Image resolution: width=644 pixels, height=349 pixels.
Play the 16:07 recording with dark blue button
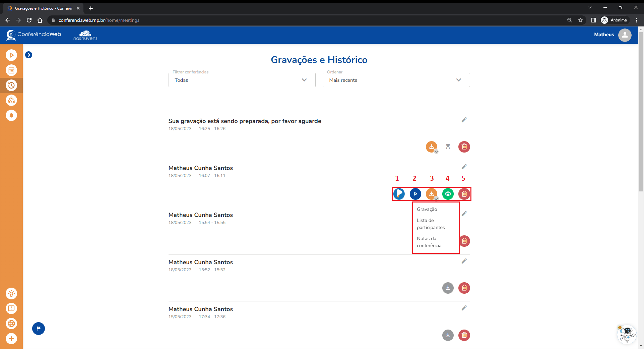(415, 194)
